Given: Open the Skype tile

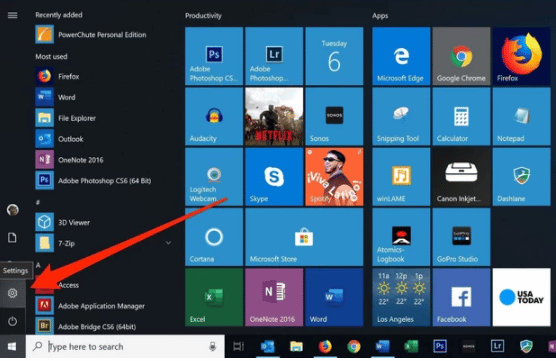Looking at the screenshot, I should click(x=274, y=177).
